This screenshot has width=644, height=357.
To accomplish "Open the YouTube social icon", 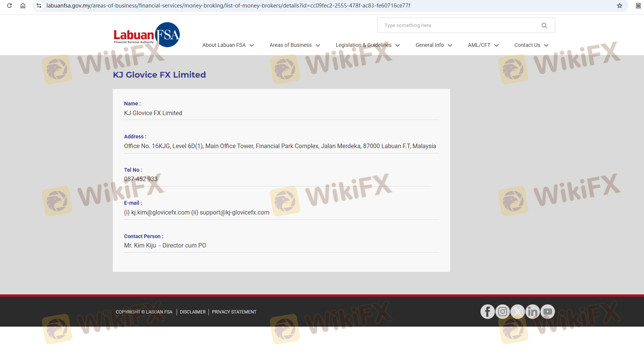I will tap(548, 312).
